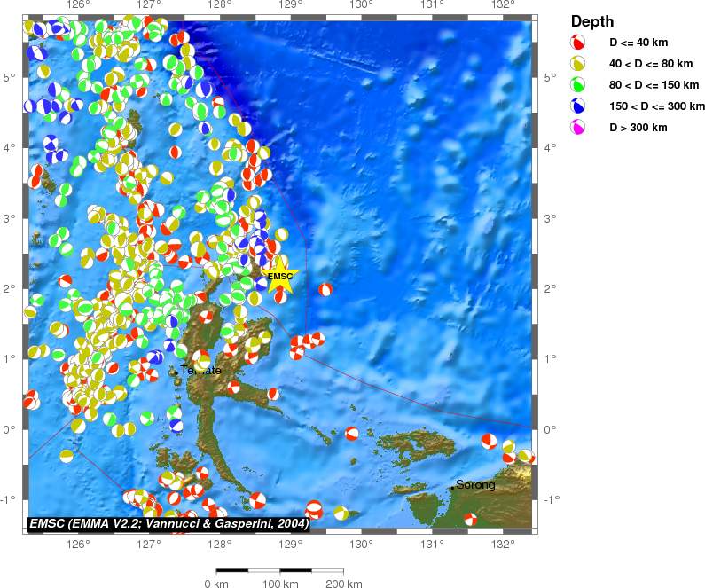Click the 131° longitude label on the bottom axis
Image resolution: width=705 pixels, height=588 pixels.
(x=433, y=545)
